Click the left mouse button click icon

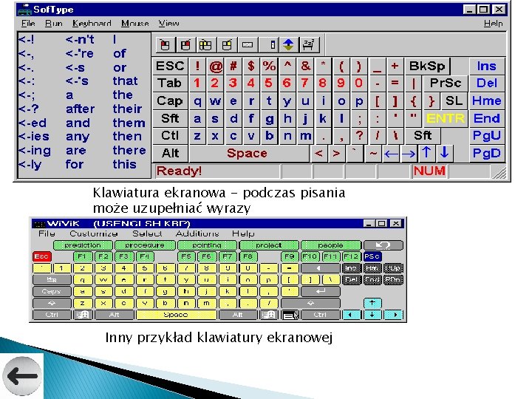tap(166, 45)
